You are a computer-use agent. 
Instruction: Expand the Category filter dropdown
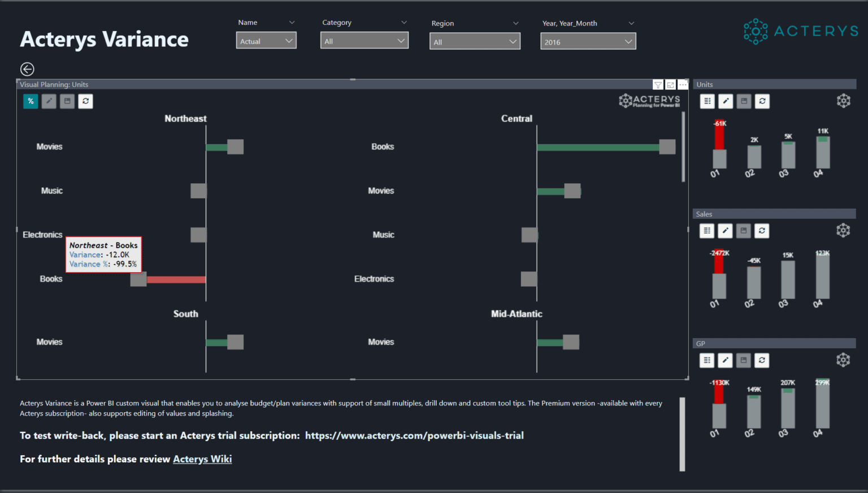click(364, 40)
